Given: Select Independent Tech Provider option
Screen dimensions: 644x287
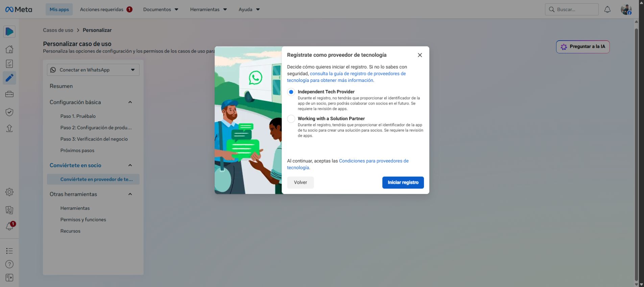Looking at the screenshot, I should (x=291, y=92).
